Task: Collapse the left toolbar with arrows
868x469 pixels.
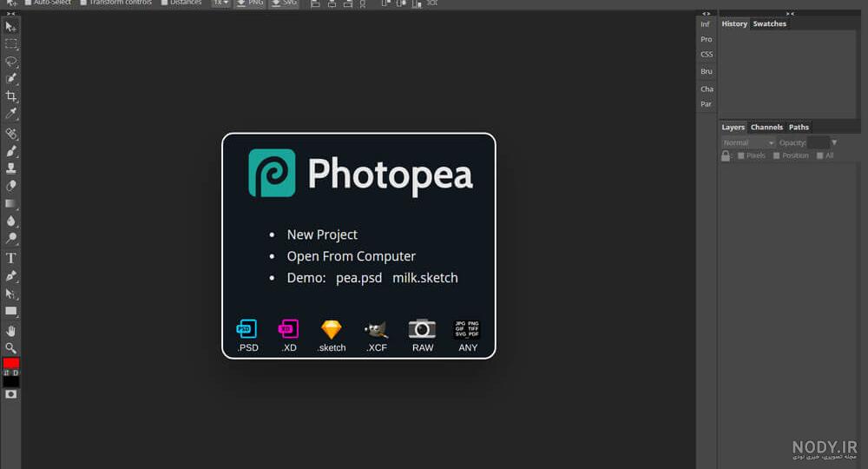Action: tap(10, 13)
